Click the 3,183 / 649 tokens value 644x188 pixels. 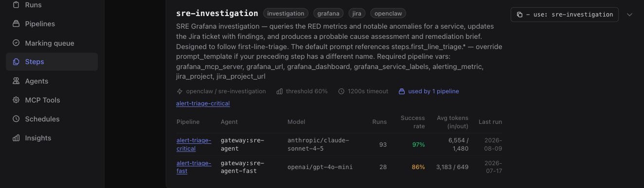(x=453, y=167)
